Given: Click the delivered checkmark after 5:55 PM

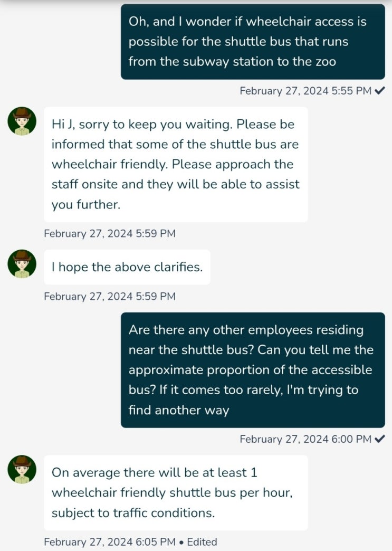Looking at the screenshot, I should click(380, 91).
